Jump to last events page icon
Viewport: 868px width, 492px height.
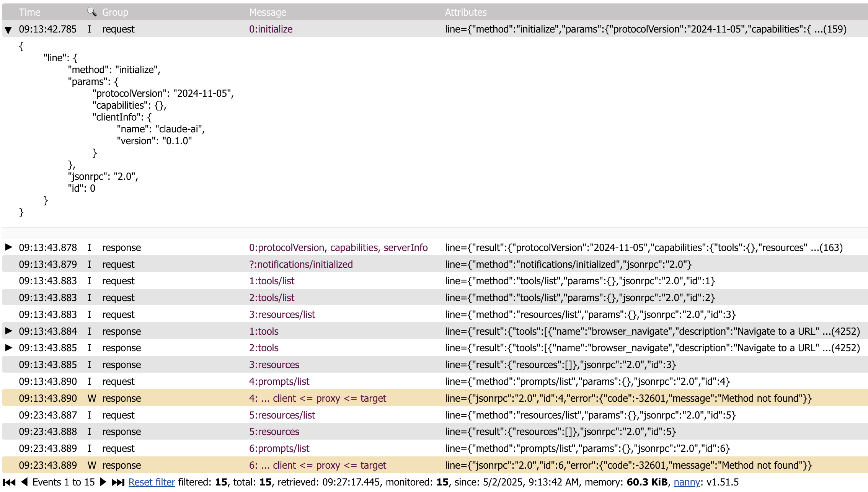pyautogui.click(x=118, y=482)
